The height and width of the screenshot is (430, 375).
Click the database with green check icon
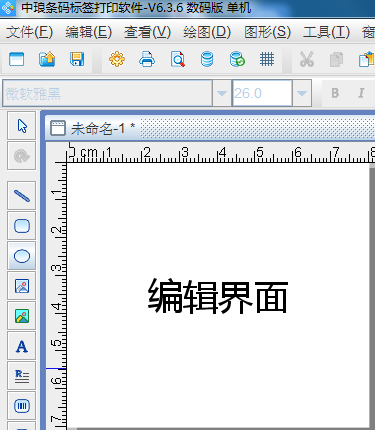(x=237, y=60)
